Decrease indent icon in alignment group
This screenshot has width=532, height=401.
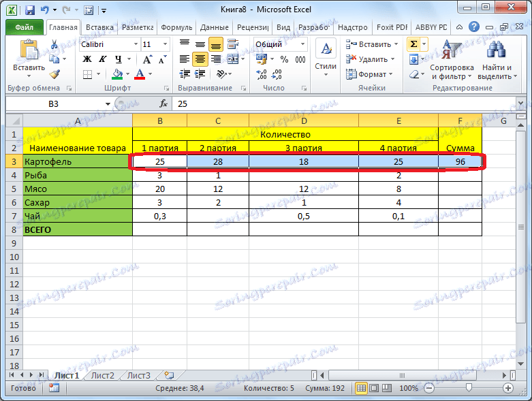tap(184, 74)
